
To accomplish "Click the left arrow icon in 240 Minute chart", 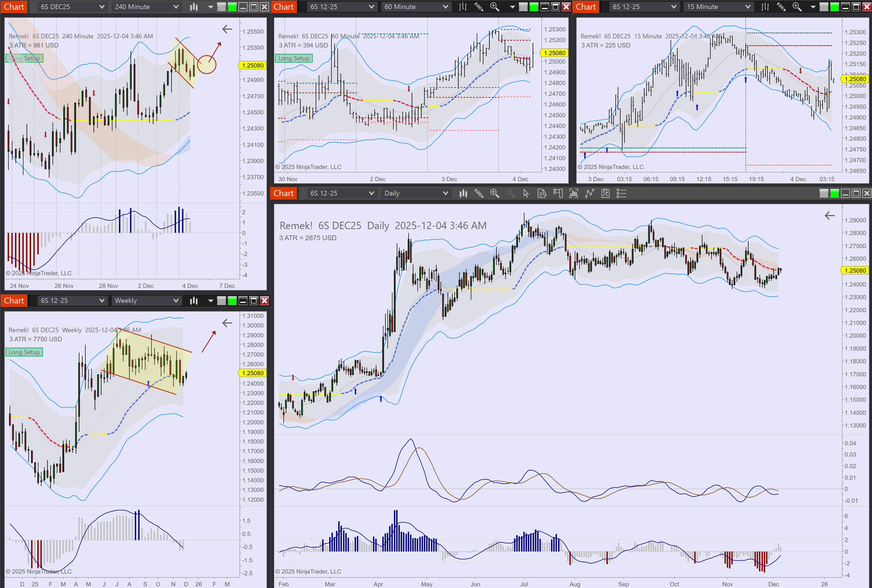I will (x=227, y=29).
